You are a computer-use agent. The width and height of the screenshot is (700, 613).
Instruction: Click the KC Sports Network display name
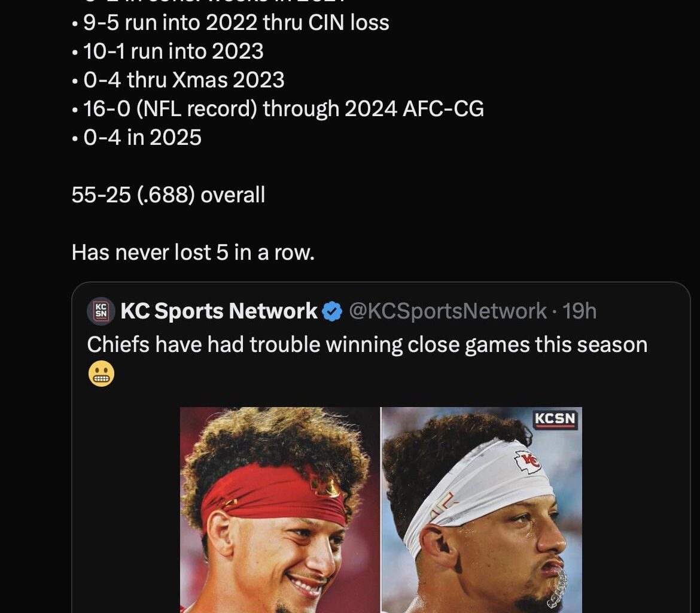219,311
